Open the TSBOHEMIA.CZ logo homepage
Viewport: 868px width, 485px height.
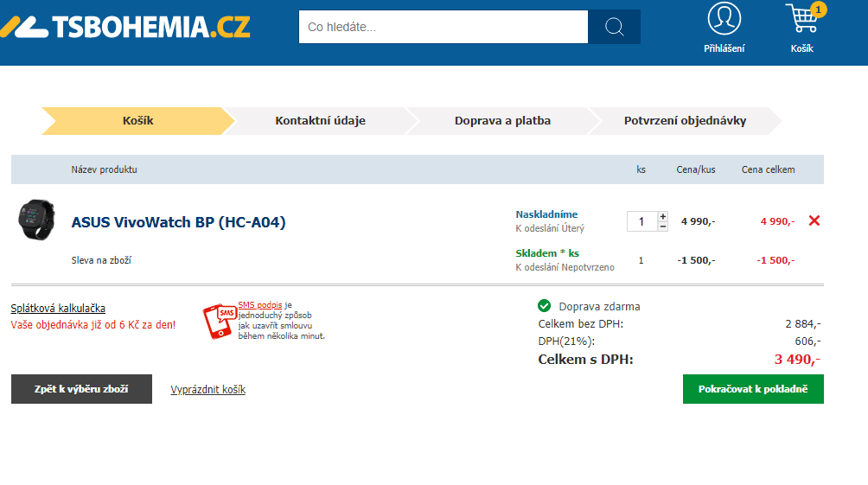125,27
